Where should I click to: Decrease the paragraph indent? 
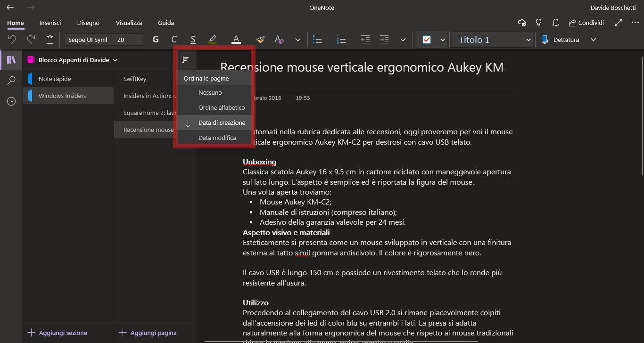[x=365, y=40]
